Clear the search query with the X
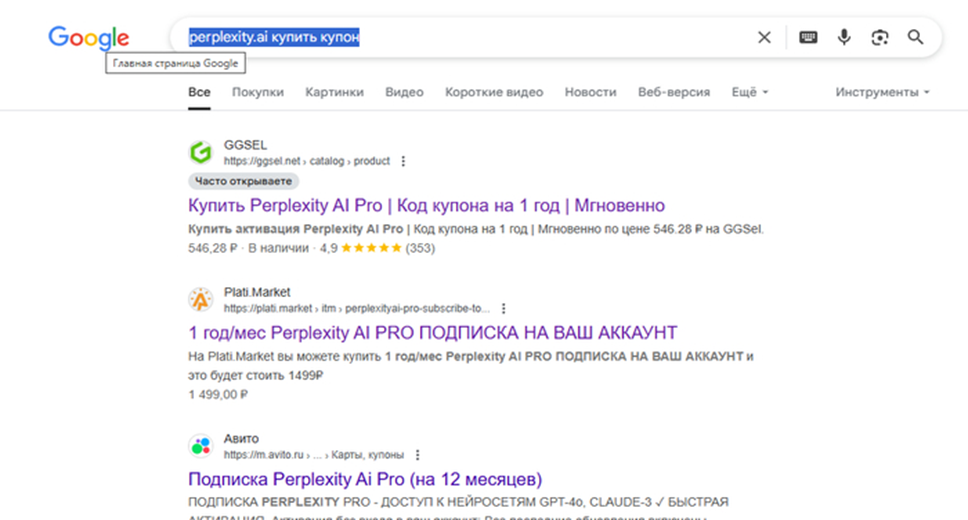The image size is (968, 520). point(764,38)
